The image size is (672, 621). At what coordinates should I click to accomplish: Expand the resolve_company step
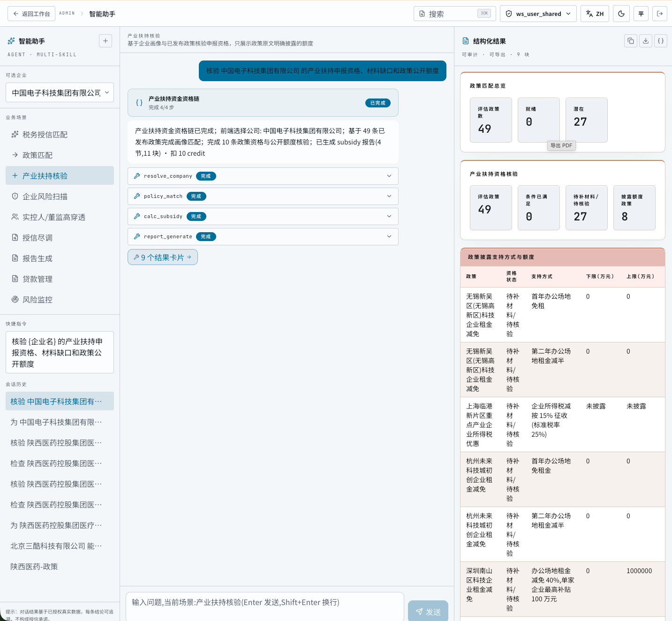coord(263,176)
